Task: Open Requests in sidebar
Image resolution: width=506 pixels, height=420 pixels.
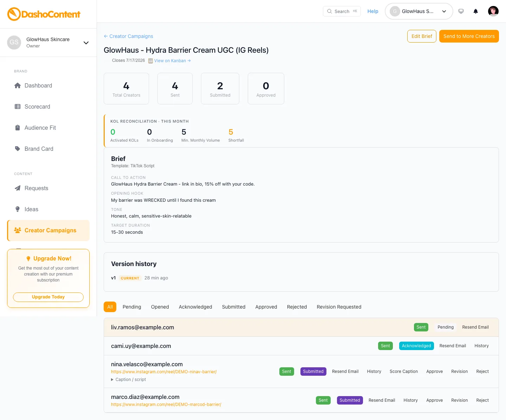Action: (48, 188)
